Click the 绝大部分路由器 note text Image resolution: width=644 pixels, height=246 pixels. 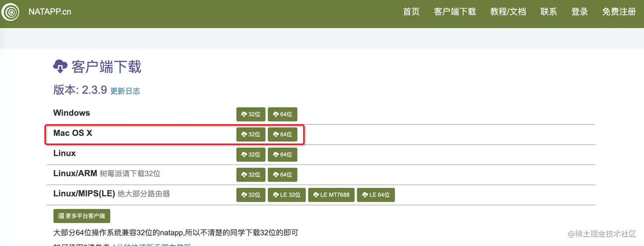pos(144,194)
